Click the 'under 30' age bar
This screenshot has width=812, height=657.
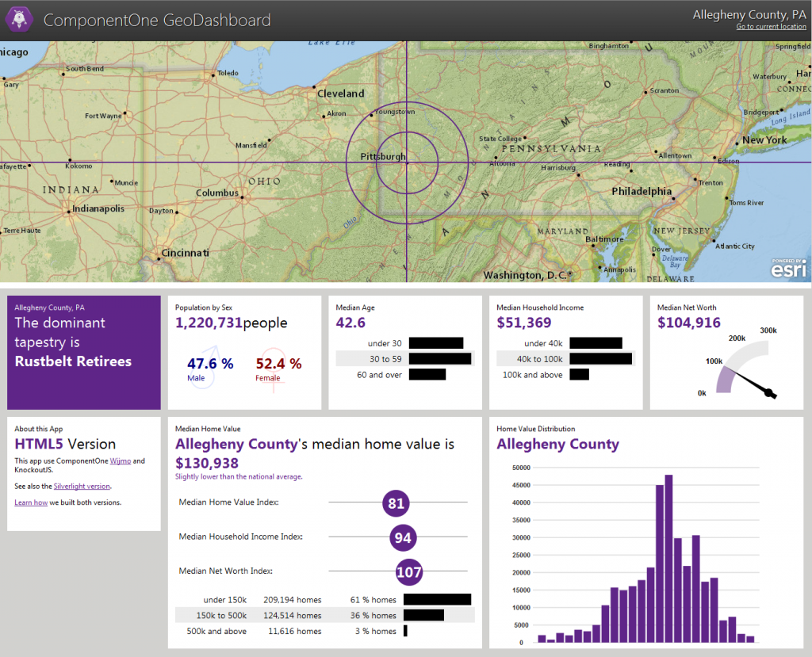click(436, 343)
